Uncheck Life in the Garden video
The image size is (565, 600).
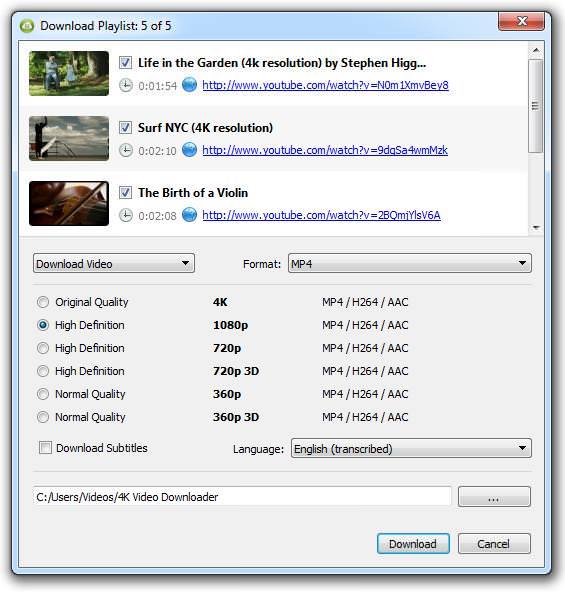pyautogui.click(x=125, y=62)
